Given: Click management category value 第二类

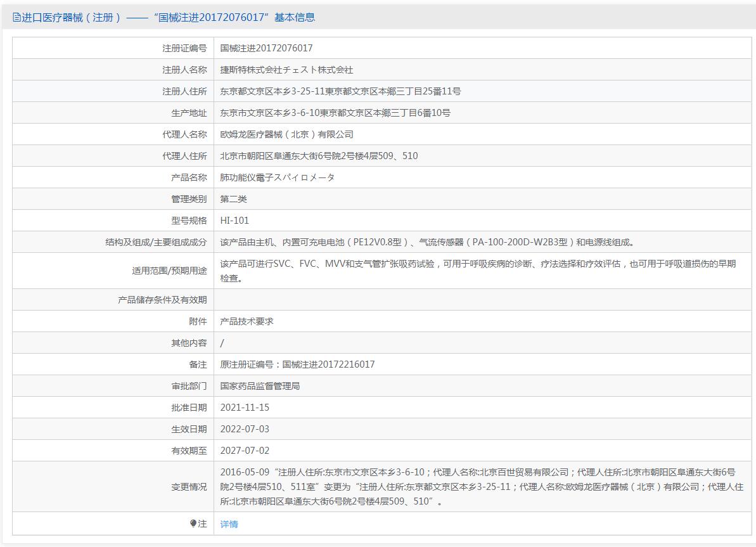Looking at the screenshot, I should [233, 199].
